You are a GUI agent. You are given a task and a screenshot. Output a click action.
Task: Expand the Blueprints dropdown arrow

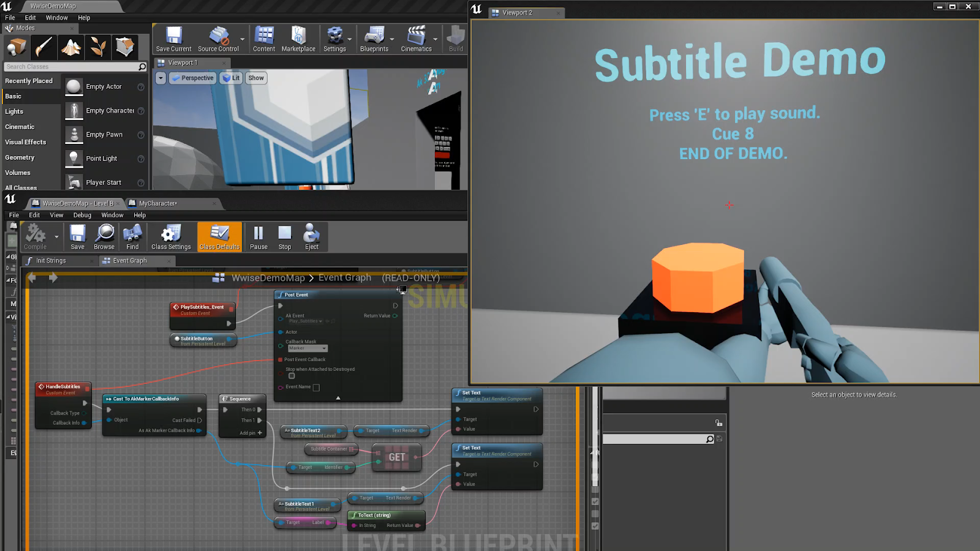[x=392, y=39]
